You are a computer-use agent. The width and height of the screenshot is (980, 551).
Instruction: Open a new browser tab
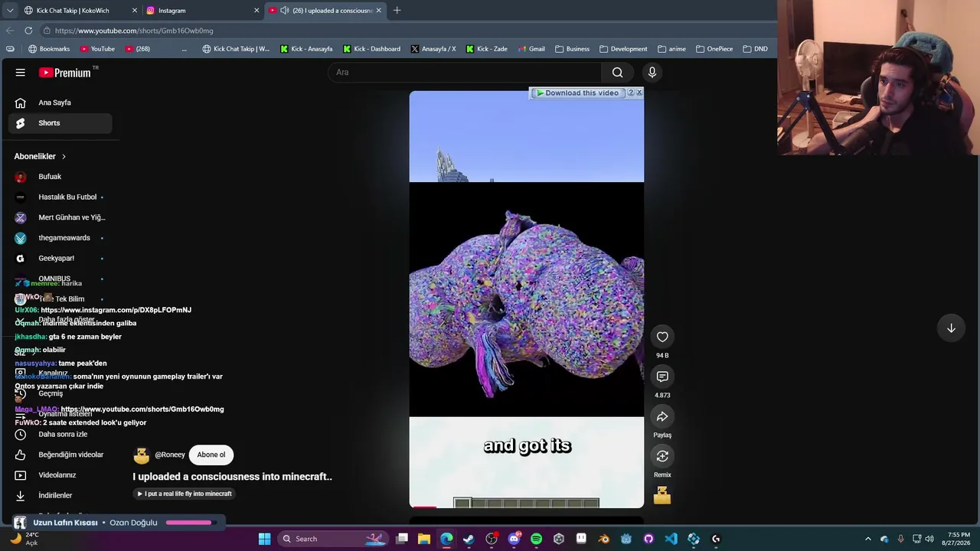pyautogui.click(x=397, y=11)
